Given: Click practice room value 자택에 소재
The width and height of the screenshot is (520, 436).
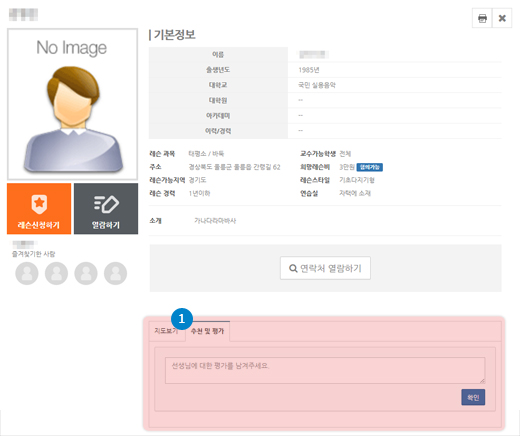Looking at the screenshot, I should click(x=355, y=193).
